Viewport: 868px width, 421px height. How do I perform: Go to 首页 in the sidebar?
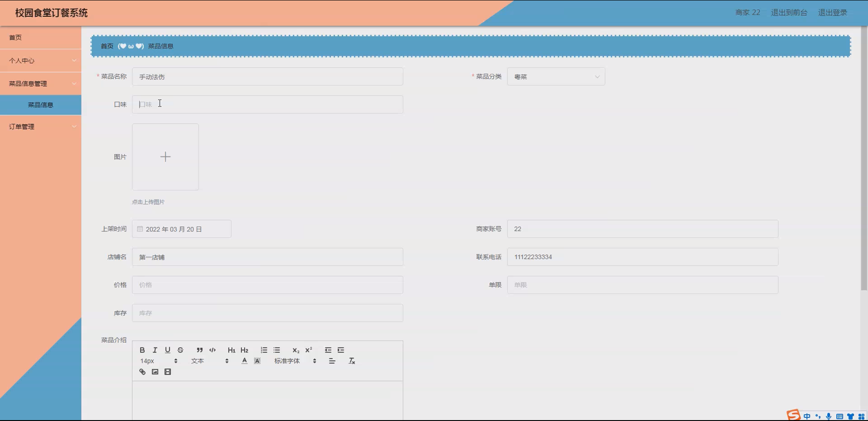click(x=41, y=38)
